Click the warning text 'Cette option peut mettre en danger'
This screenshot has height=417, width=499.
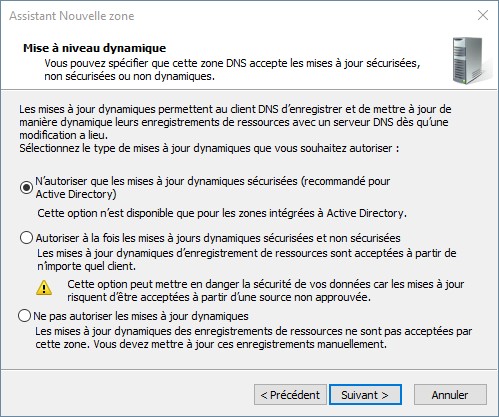tap(266, 291)
